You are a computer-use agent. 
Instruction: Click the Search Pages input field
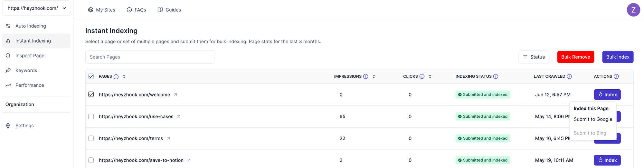(150, 57)
